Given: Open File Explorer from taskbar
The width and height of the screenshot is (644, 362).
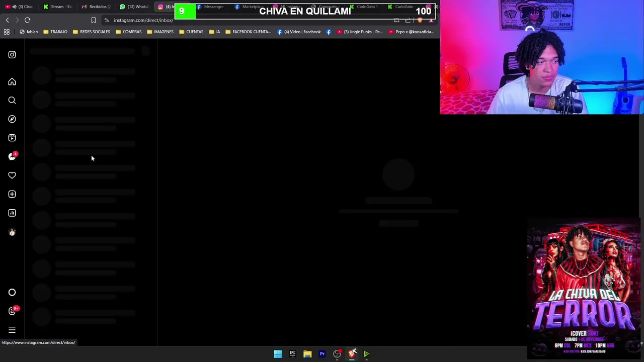Looking at the screenshot, I should [307, 354].
